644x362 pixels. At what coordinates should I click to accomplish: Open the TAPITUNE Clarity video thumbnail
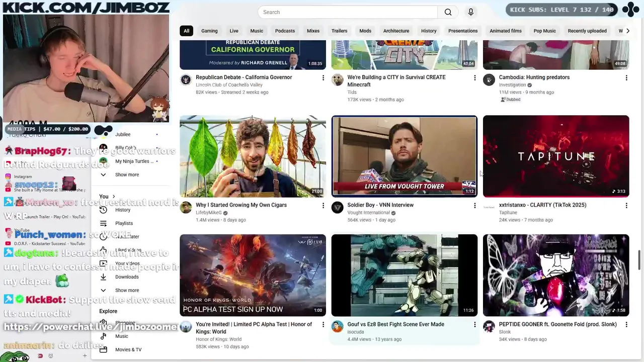click(x=556, y=156)
